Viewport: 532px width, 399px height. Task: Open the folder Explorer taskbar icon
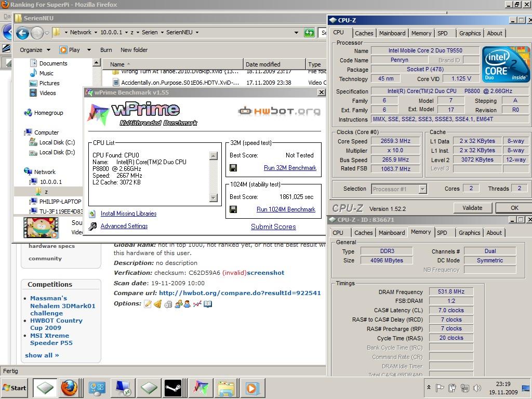pyautogui.click(x=226, y=388)
